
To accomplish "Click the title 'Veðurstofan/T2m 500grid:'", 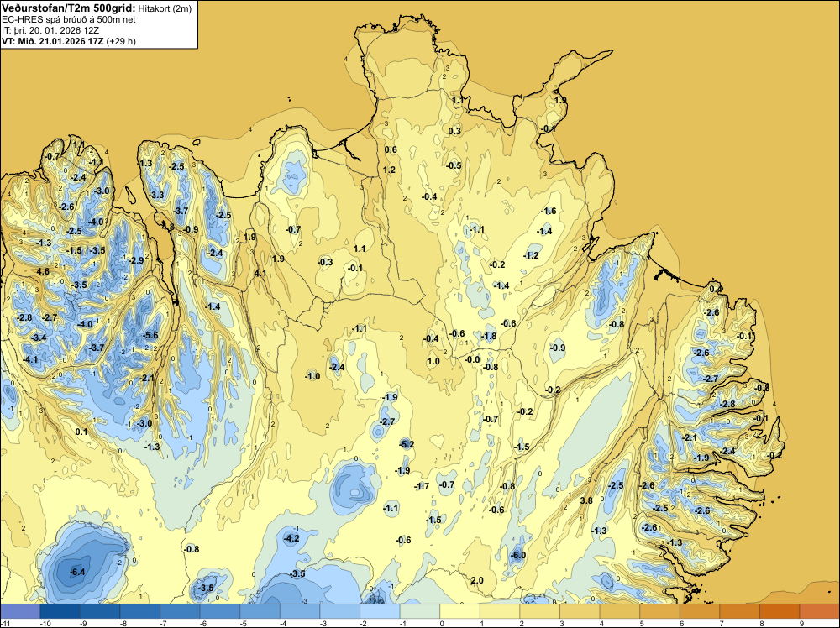I will (69, 8).
